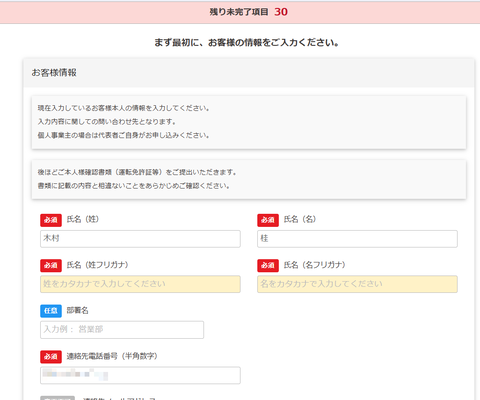Click the notice about 個人事業主 applications
The height and width of the screenshot is (400, 480).
pos(249,122)
